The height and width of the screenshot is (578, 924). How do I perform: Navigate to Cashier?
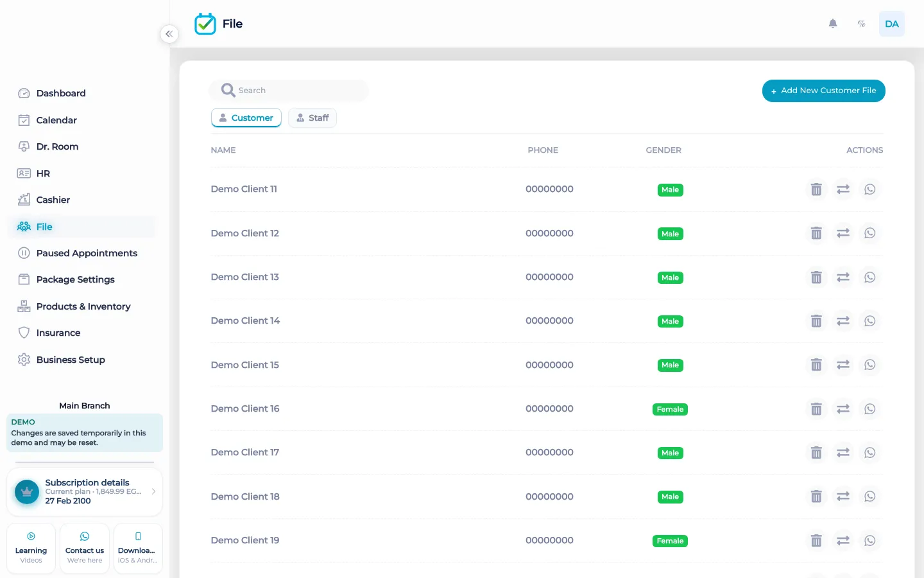click(x=81, y=200)
